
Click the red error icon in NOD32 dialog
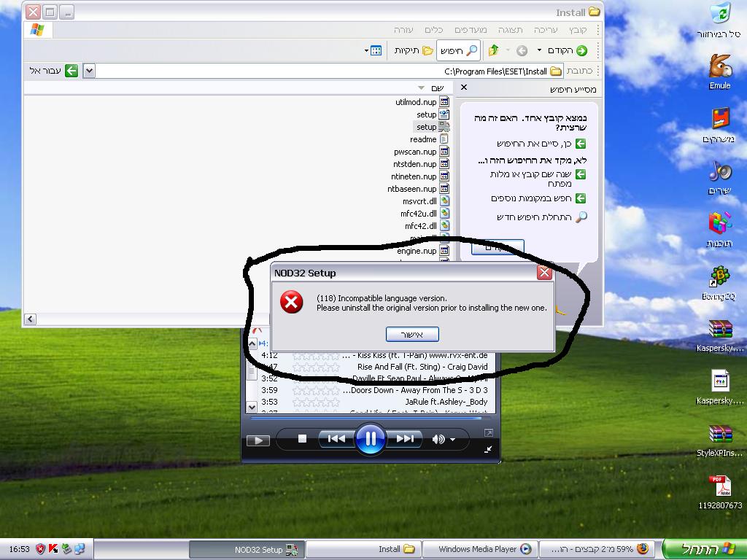tap(292, 302)
